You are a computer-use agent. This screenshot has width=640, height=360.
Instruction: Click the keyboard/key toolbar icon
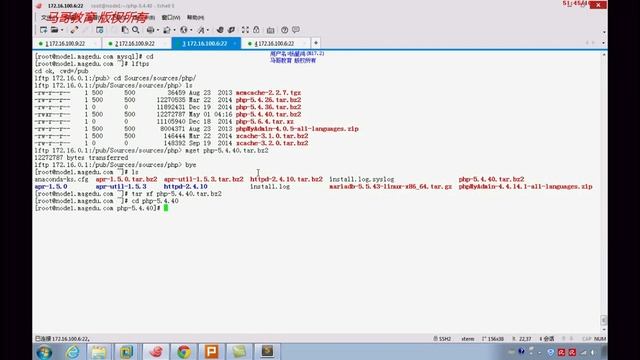click(270, 30)
